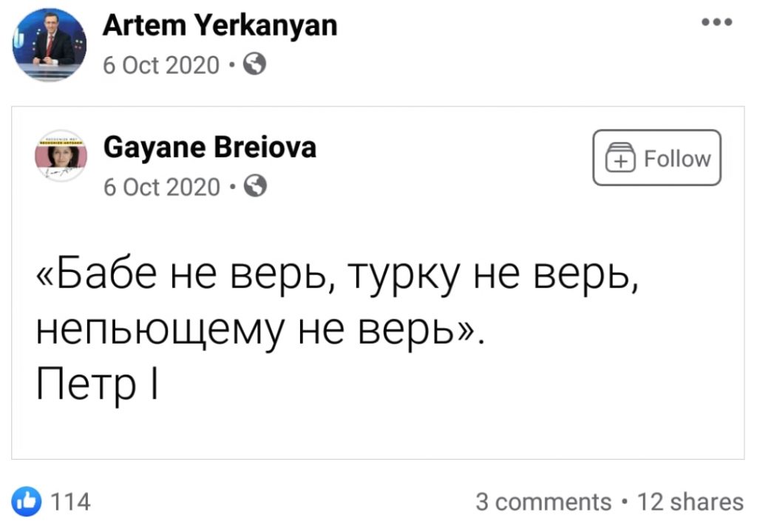This screenshot has width=757, height=532.
Task: Open Gayane Breiova's small profile avatar
Action: pyautogui.click(x=61, y=157)
